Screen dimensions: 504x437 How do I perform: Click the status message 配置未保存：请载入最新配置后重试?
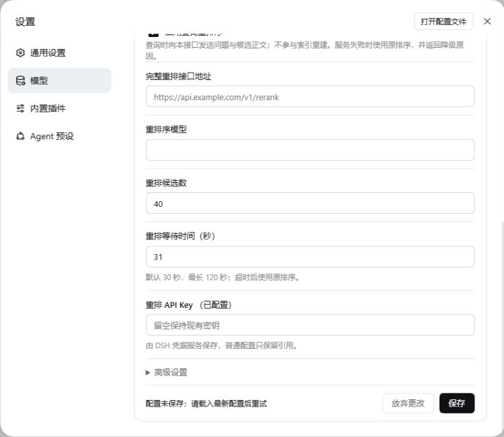point(206,403)
